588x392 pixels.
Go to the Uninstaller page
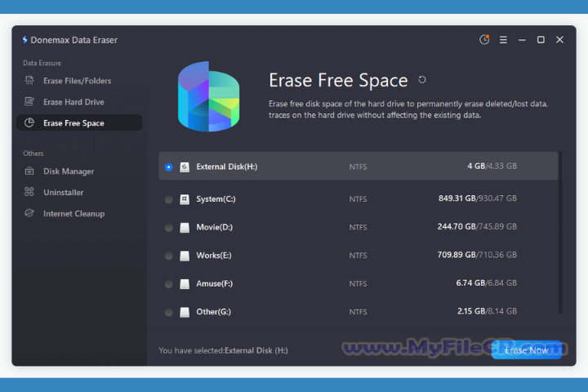click(79, 192)
